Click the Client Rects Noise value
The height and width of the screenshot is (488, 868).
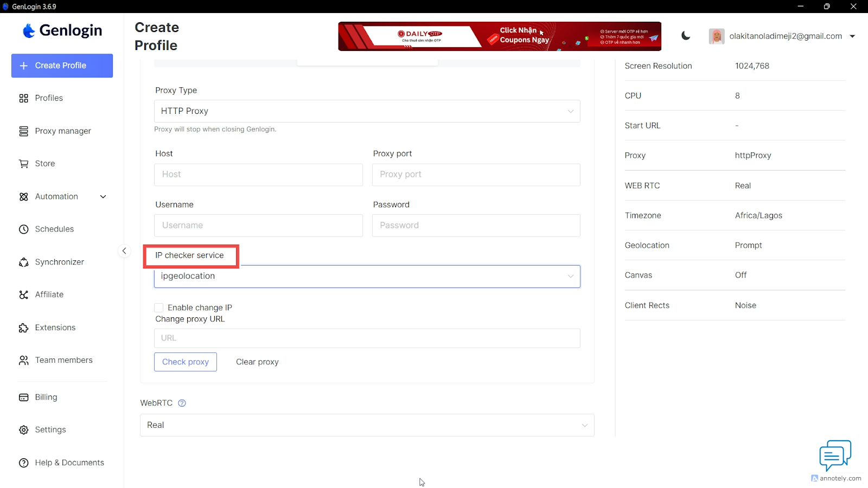(x=745, y=306)
